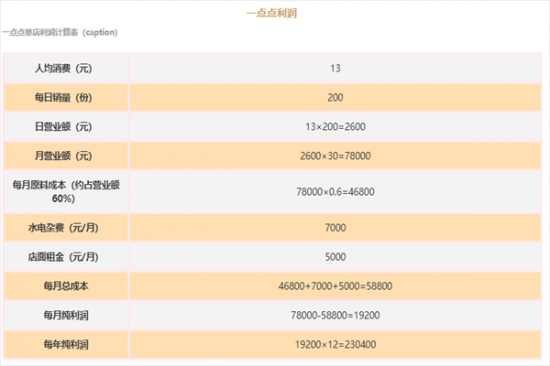The width and height of the screenshot is (550, 366).
Task: Select the cell 13×200=2600
Action: click(335, 126)
